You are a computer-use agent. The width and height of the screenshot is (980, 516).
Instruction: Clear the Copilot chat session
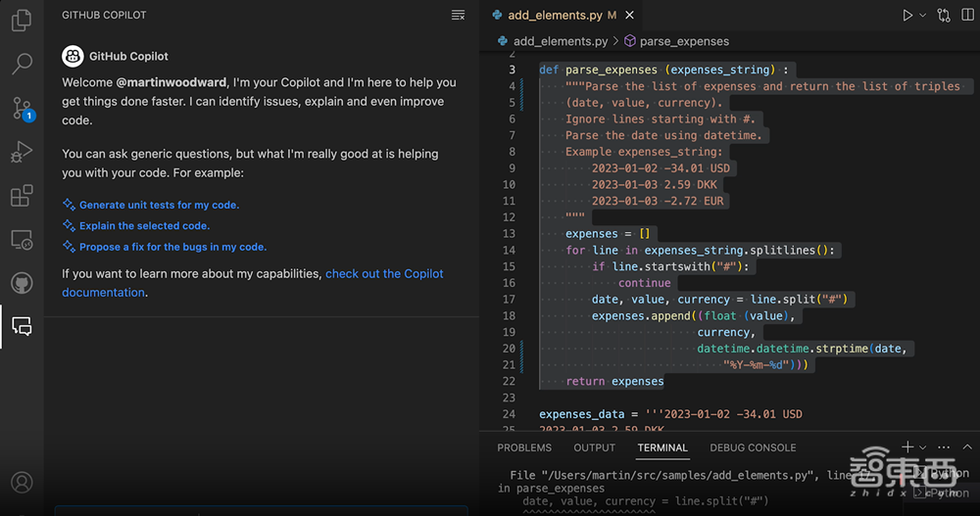458,16
